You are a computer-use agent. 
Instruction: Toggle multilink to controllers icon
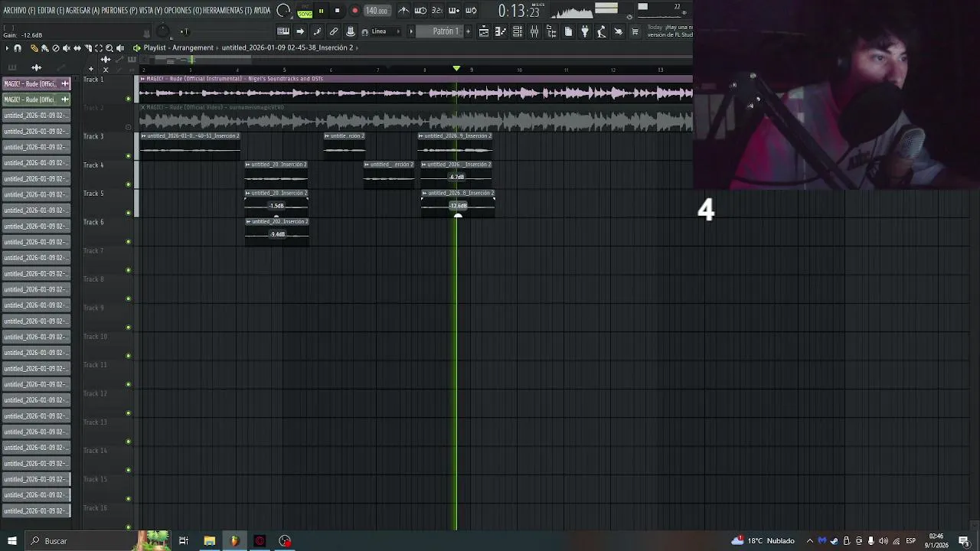[334, 31]
